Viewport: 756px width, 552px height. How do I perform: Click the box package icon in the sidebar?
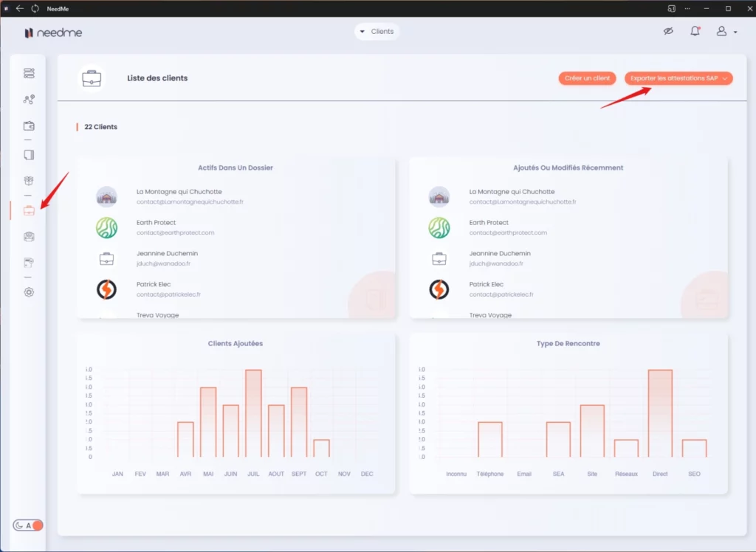pos(29,181)
